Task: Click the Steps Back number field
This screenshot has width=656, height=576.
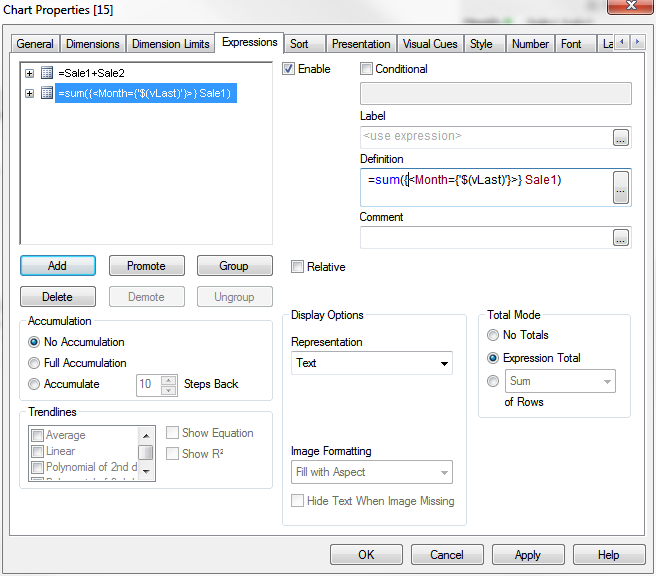Action: click(149, 385)
